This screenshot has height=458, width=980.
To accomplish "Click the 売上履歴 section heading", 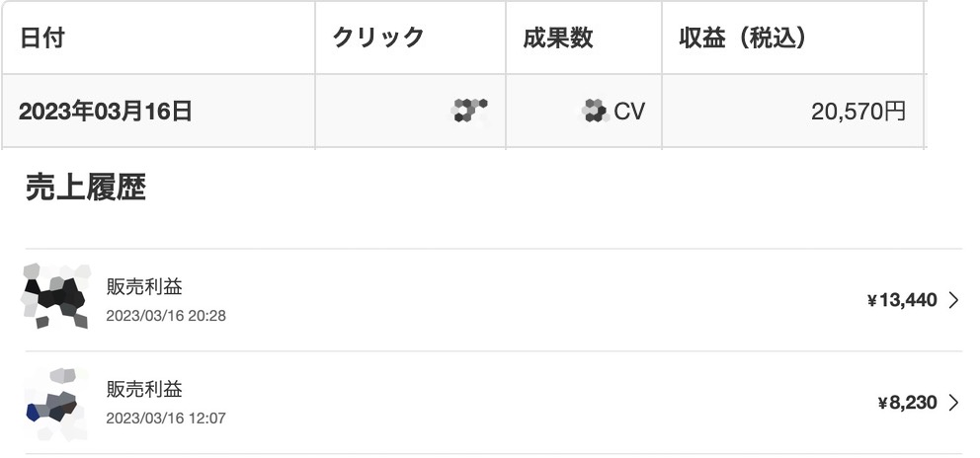I will coord(86,188).
